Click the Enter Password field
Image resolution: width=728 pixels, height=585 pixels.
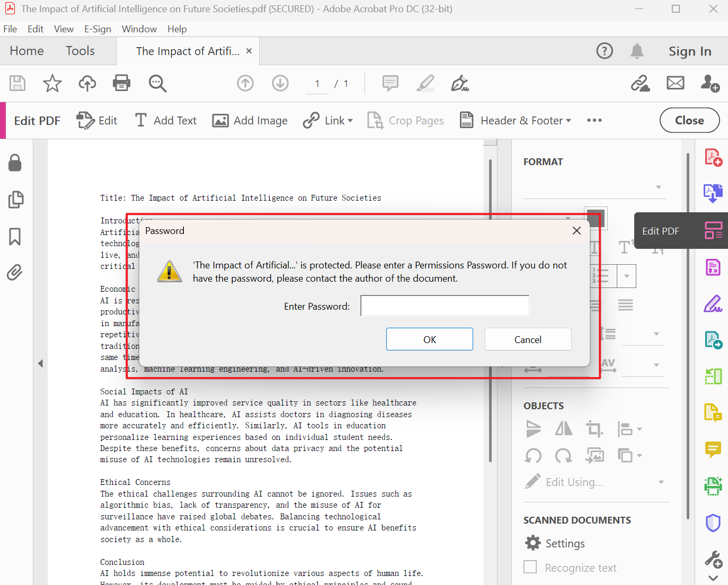pos(445,306)
